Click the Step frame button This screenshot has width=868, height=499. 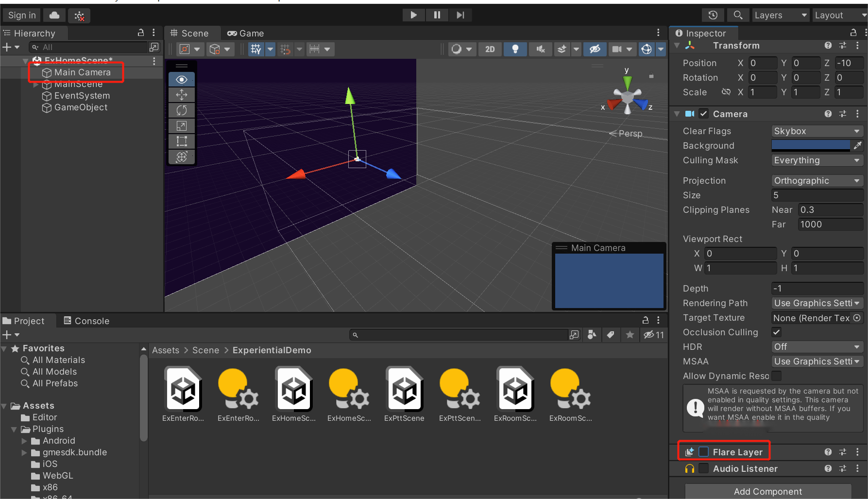pyautogui.click(x=460, y=16)
